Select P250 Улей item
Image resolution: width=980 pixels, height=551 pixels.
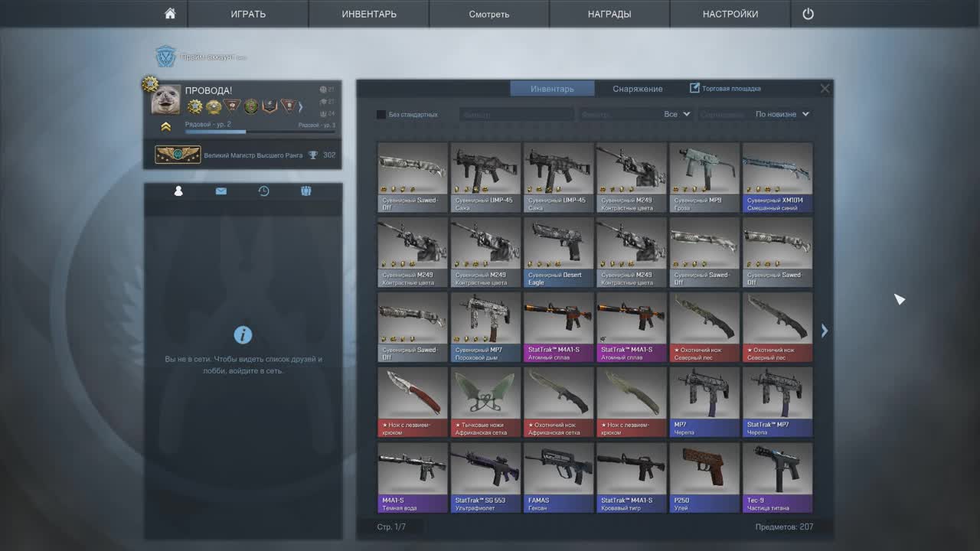tap(704, 478)
